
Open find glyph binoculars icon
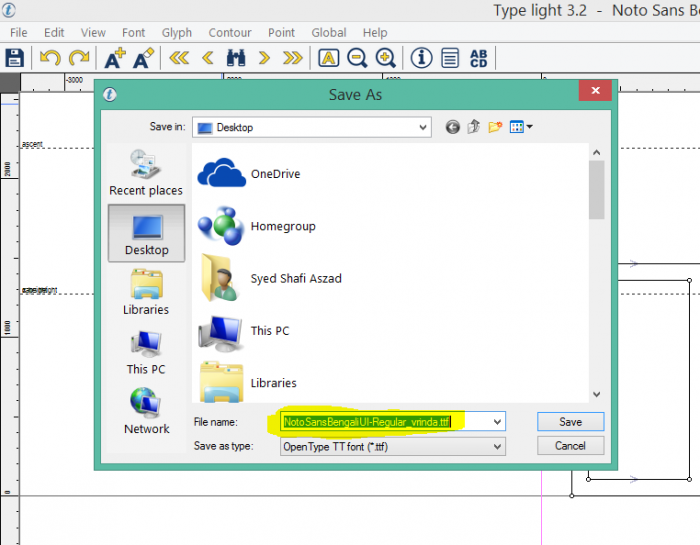tap(236, 58)
